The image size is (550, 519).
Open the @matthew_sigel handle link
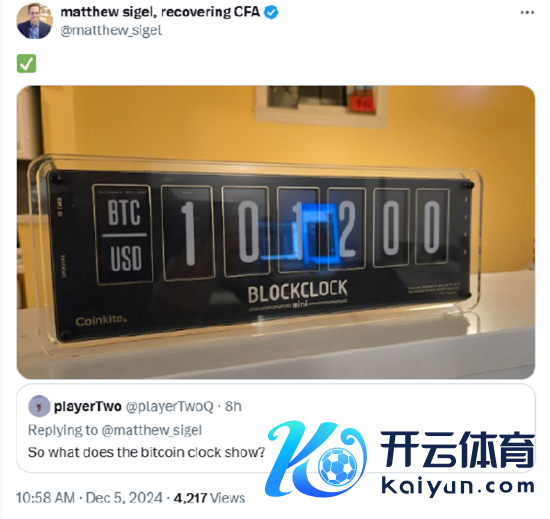point(111,31)
